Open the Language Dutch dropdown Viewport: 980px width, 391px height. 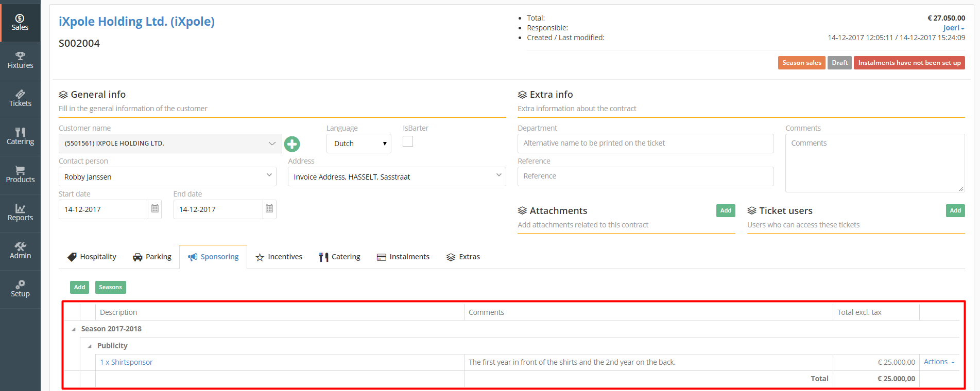point(359,144)
